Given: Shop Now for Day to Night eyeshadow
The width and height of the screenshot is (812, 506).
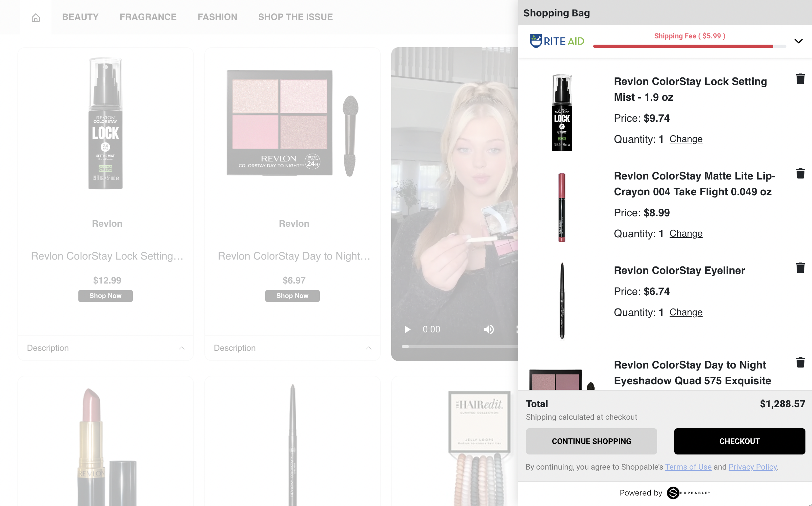Looking at the screenshot, I should pyautogui.click(x=292, y=296).
